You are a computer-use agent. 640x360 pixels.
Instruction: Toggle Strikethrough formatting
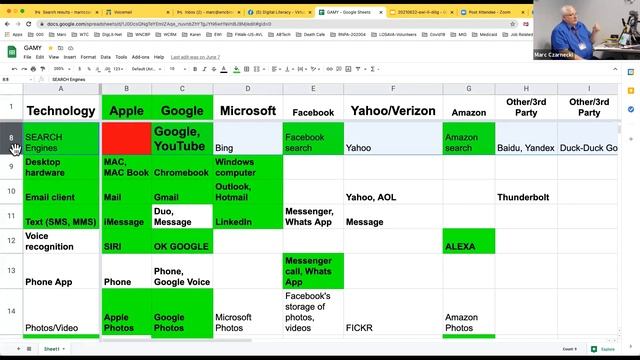coord(214,69)
